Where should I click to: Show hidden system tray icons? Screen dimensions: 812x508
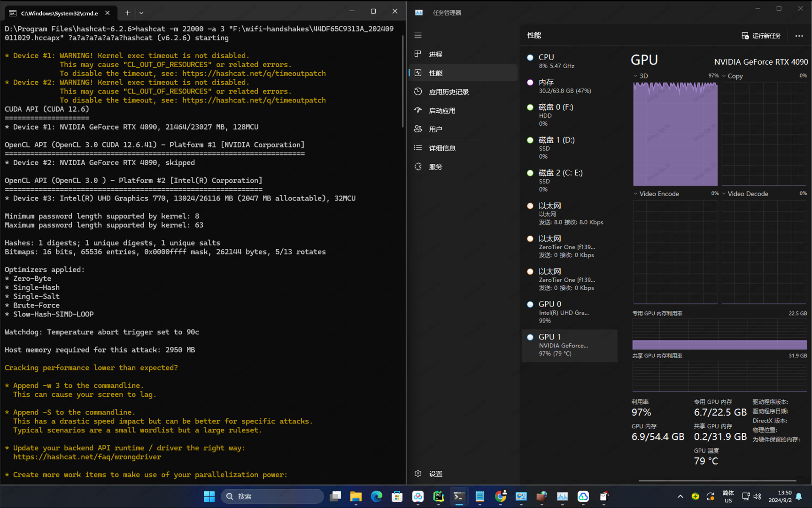click(x=680, y=497)
